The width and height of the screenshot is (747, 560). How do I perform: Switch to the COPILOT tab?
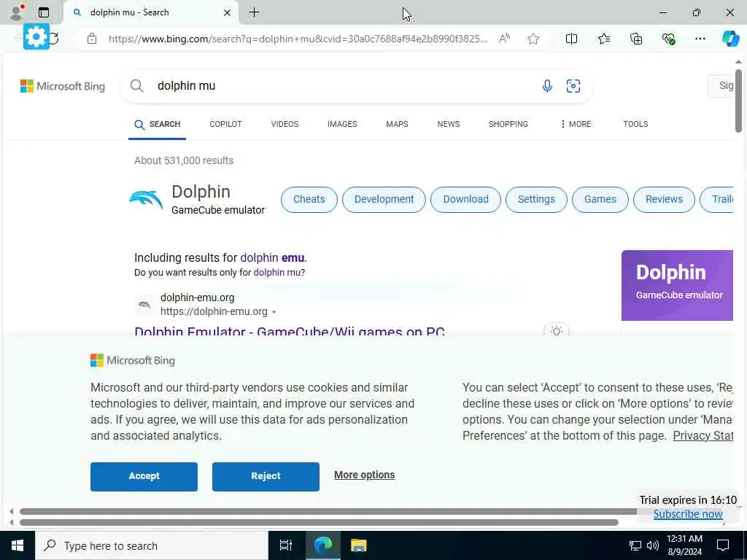point(225,124)
